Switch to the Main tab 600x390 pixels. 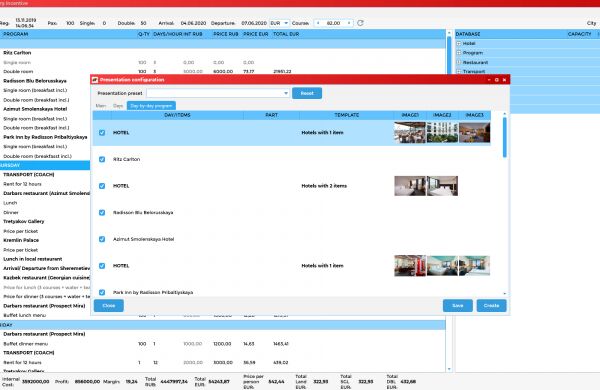(101, 106)
